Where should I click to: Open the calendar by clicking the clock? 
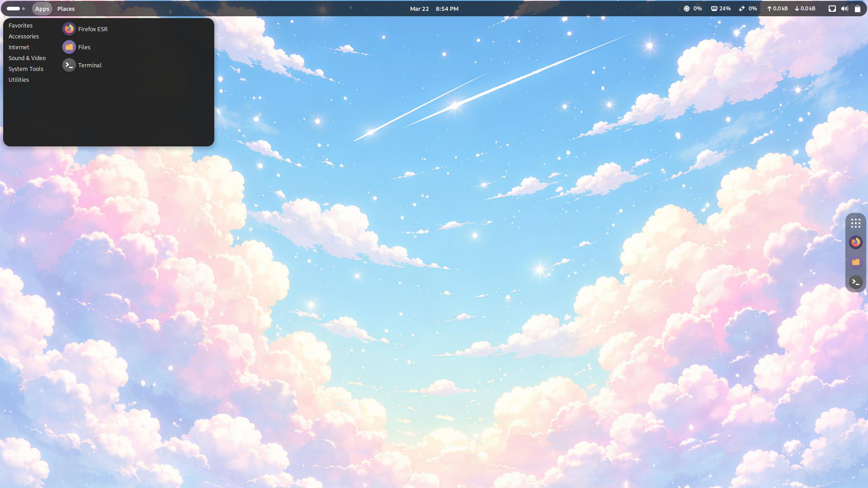[x=433, y=8]
